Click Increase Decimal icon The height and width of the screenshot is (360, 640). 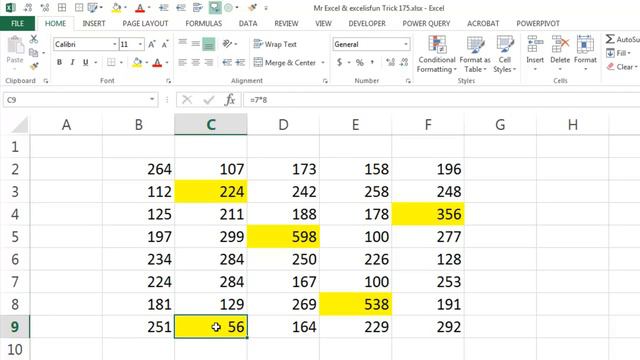[x=390, y=62]
